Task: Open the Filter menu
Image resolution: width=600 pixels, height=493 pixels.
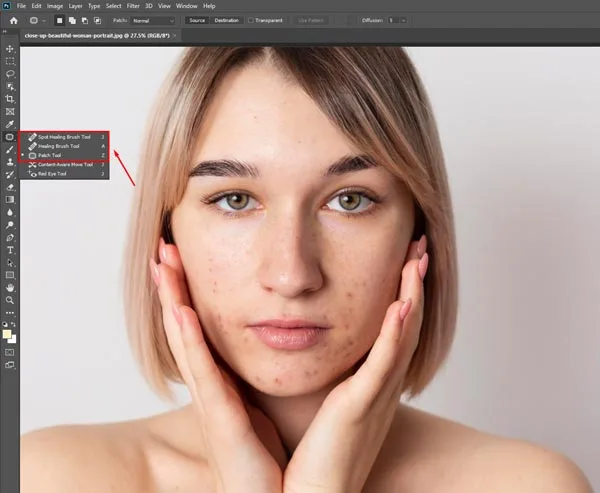Action: coord(133,6)
